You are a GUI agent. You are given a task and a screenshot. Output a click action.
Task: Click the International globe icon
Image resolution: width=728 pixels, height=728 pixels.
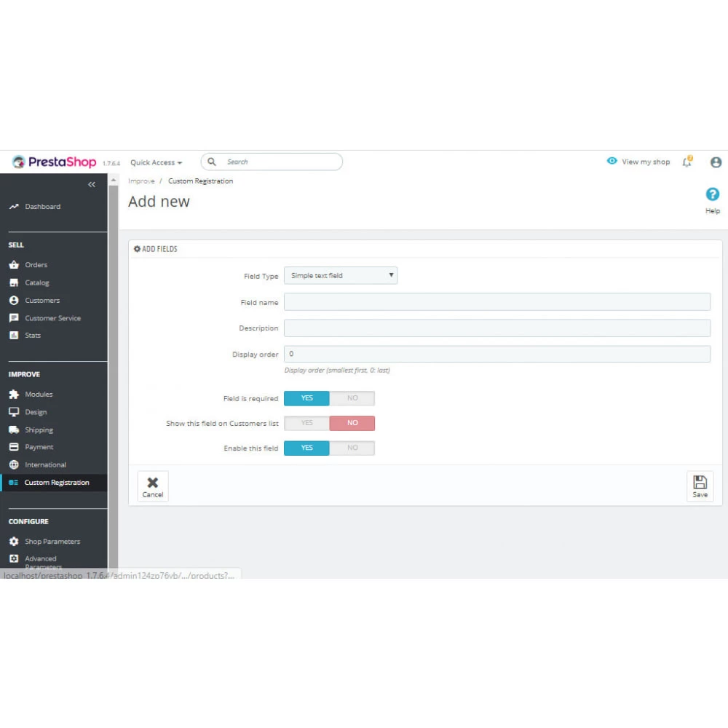(x=14, y=464)
